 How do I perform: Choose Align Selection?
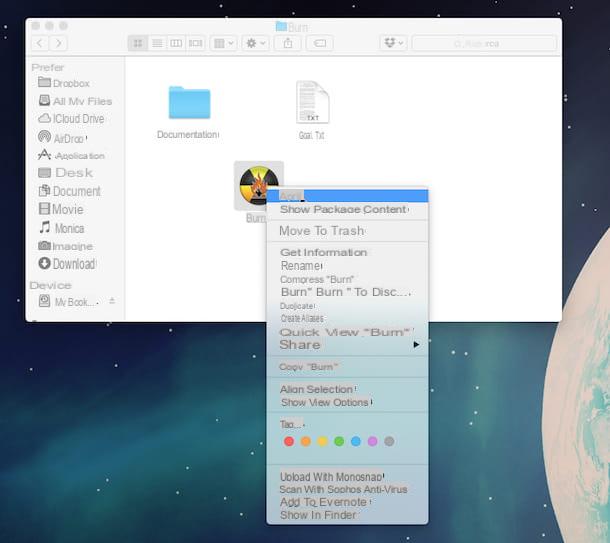[x=347, y=389]
